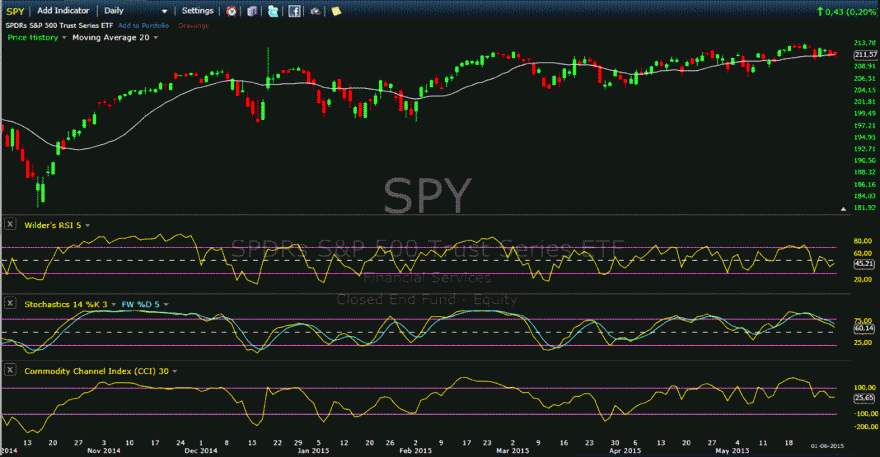Click the 100.00 CCI axis label
This screenshot has height=457, width=880.
click(864, 387)
